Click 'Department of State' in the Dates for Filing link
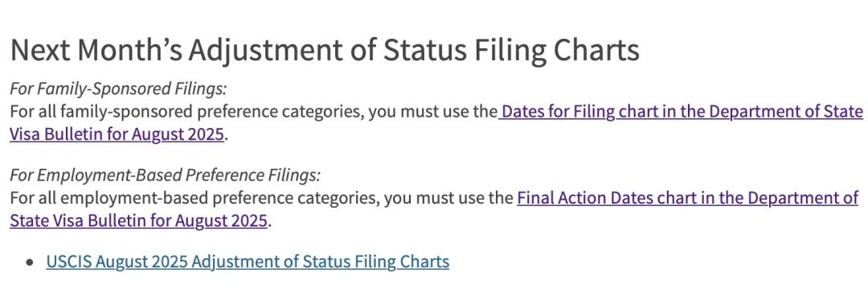Screen dimensions: 868x297 786,112
